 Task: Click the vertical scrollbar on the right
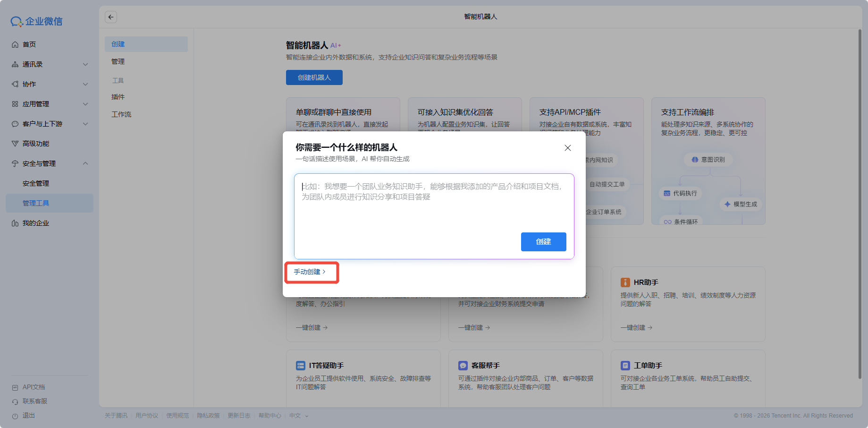click(860, 203)
